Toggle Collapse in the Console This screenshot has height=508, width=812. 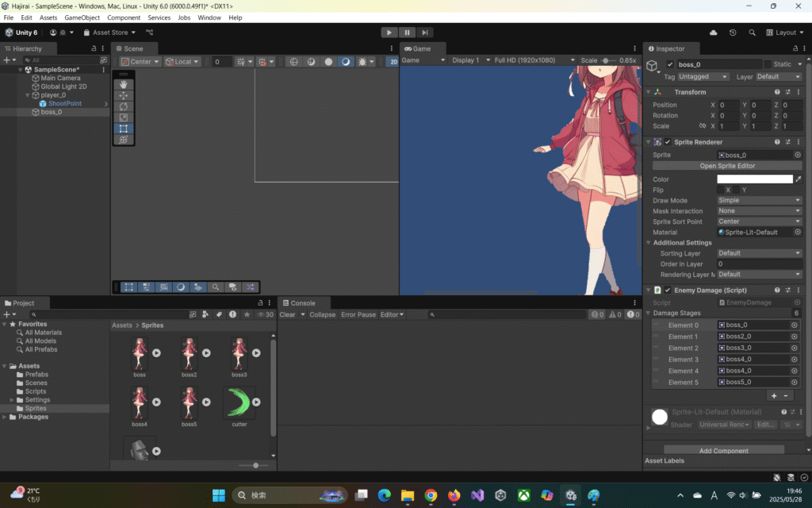tap(322, 314)
